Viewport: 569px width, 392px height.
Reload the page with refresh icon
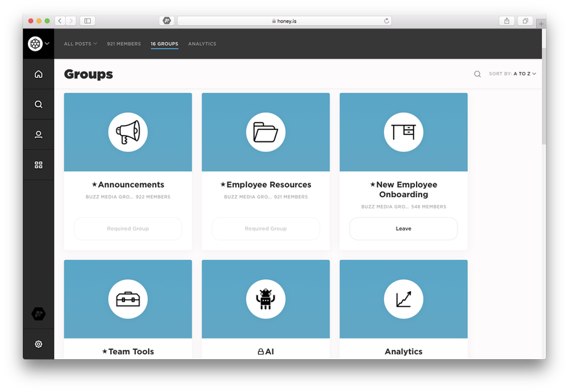(387, 21)
